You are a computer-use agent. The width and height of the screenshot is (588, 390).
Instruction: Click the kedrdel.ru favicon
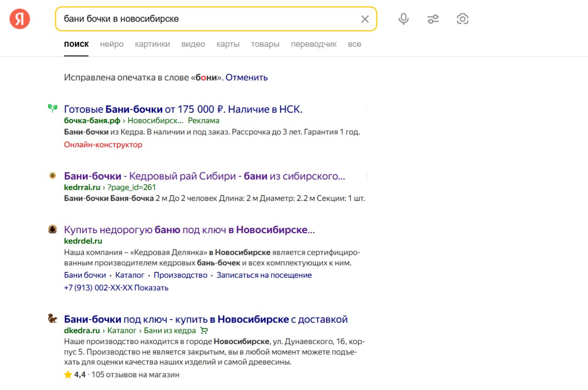[x=53, y=229]
